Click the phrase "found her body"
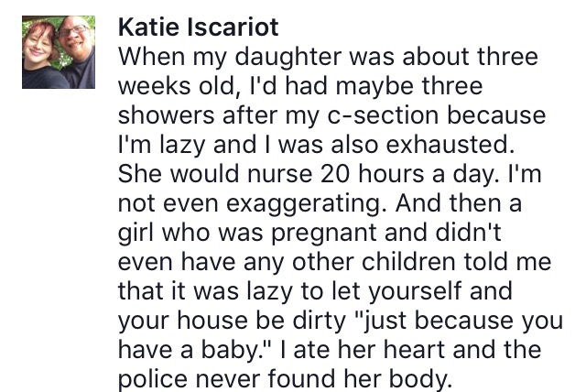 click(x=357, y=379)
